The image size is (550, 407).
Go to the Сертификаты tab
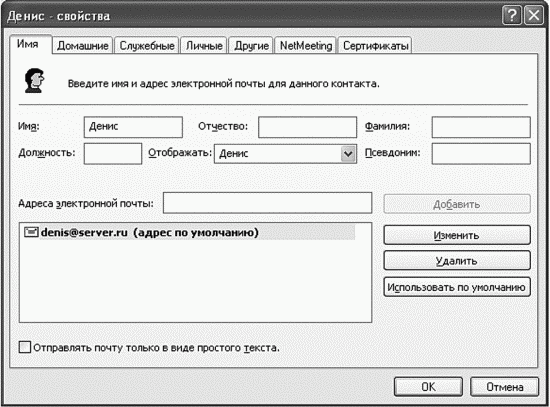point(375,46)
